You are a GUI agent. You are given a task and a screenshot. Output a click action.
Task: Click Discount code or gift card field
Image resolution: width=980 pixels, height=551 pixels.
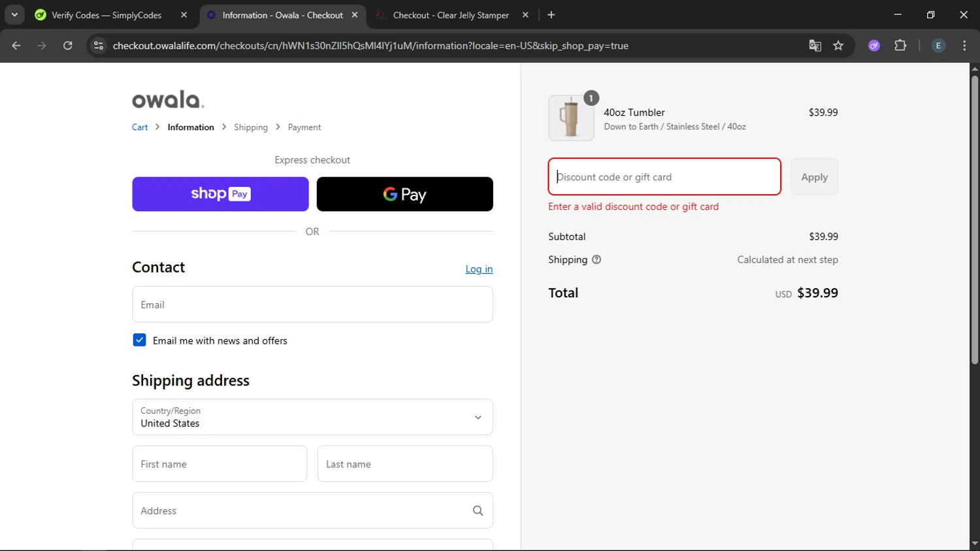point(664,176)
